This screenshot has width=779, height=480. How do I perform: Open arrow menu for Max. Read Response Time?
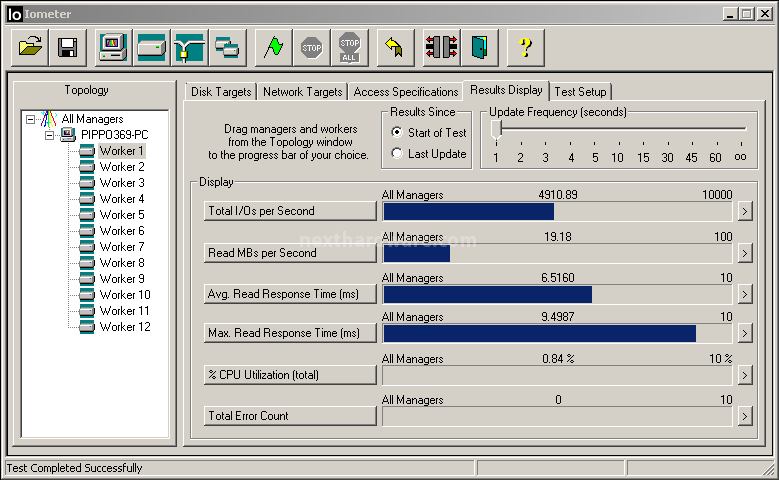(x=744, y=333)
